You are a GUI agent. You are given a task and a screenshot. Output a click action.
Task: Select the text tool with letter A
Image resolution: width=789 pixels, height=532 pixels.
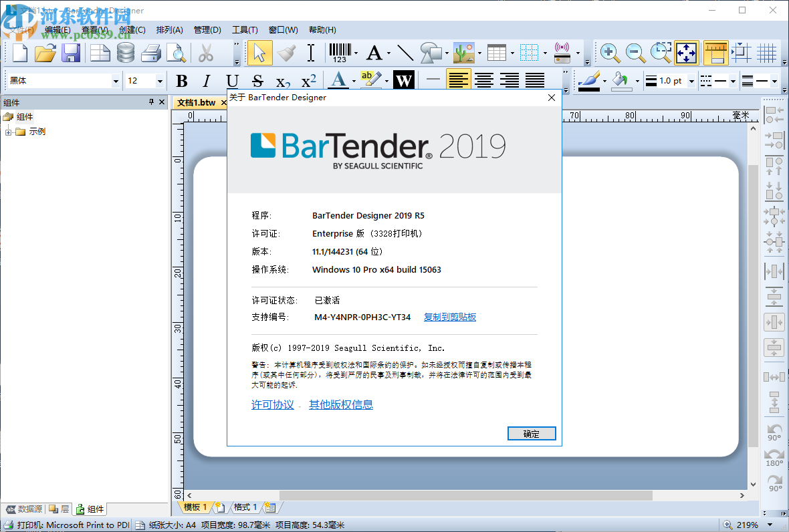(375, 52)
